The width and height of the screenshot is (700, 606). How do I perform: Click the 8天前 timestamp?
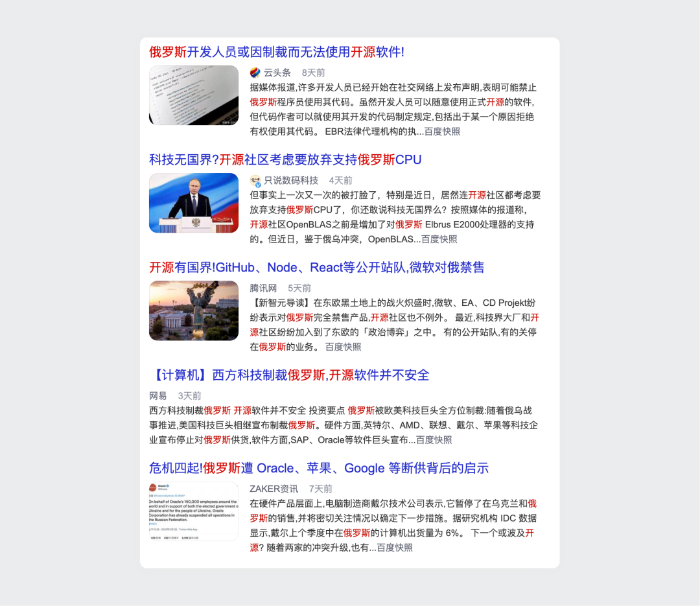coord(314,73)
